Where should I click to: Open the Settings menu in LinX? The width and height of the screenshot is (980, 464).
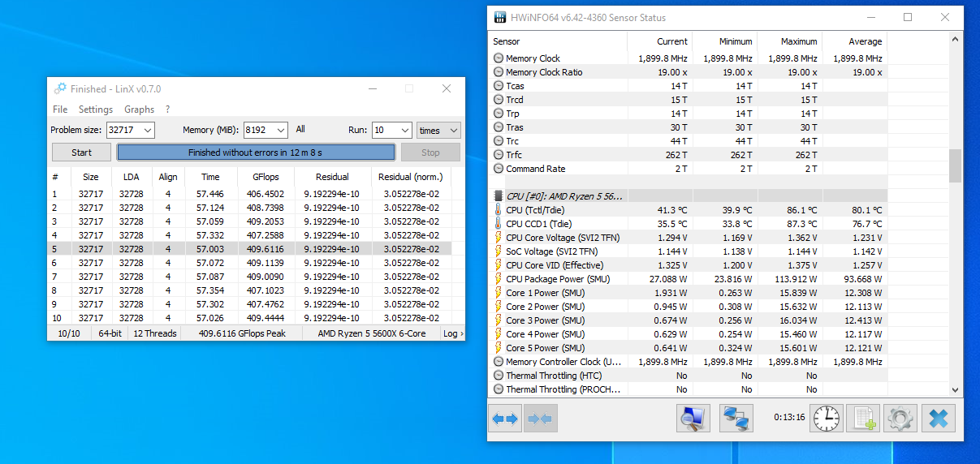click(x=96, y=110)
